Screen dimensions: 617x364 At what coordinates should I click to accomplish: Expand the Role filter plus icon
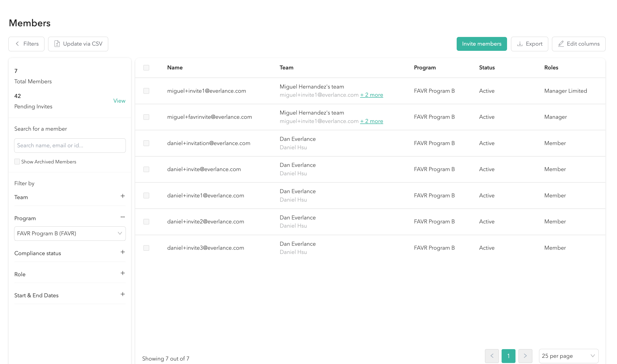(123, 273)
